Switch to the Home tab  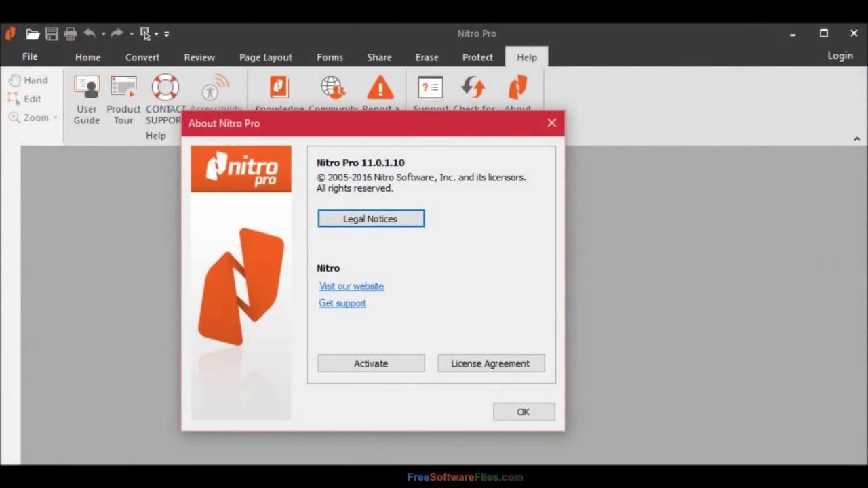click(x=87, y=57)
